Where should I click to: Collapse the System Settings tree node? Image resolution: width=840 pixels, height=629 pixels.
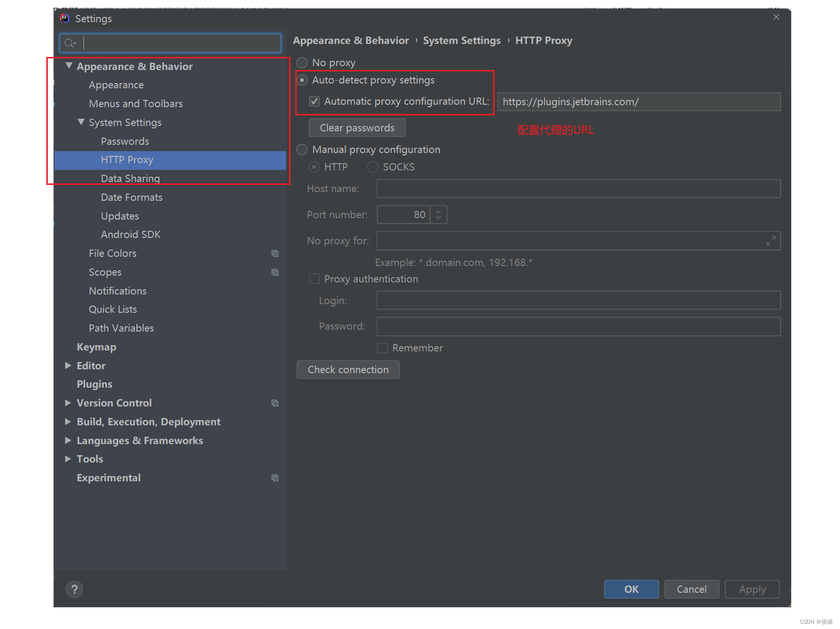[x=81, y=122]
